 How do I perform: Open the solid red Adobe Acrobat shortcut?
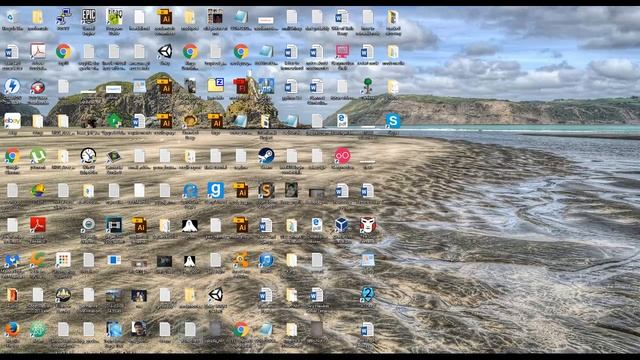pyautogui.click(x=38, y=225)
